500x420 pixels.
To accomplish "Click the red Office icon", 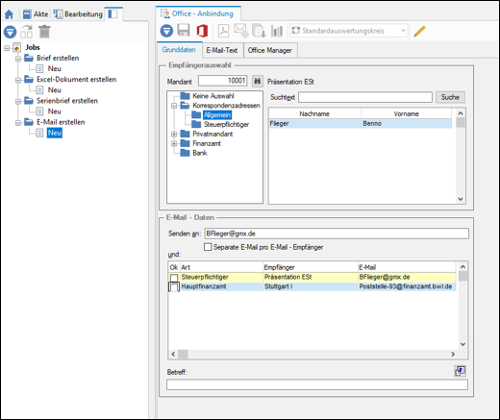I will pos(202,31).
